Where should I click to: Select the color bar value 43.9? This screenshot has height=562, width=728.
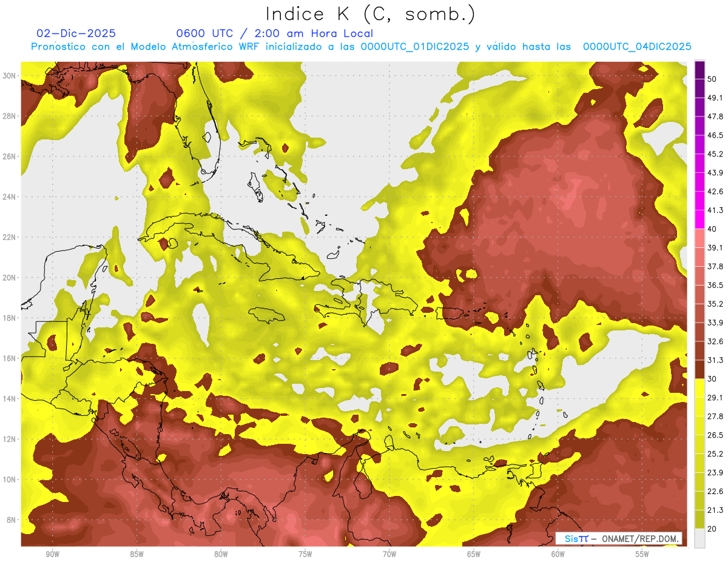pos(715,173)
